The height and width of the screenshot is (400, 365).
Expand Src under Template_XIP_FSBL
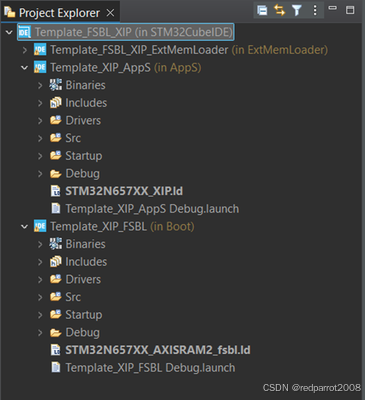point(40,297)
